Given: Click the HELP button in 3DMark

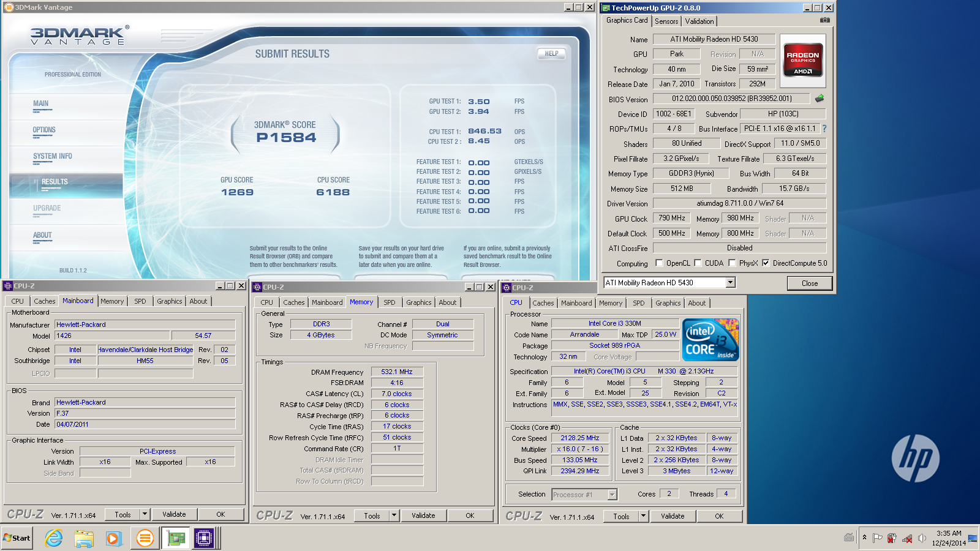Looking at the screenshot, I should point(551,53).
